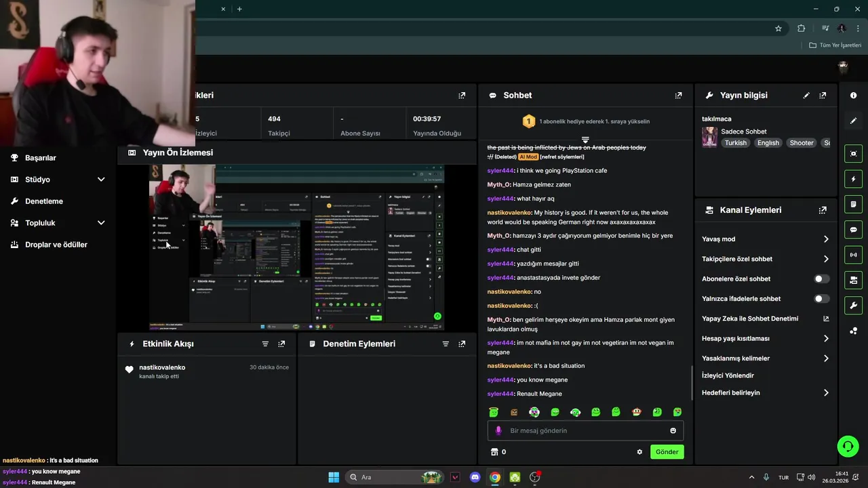
Task: Click the stream preview video
Action: (296, 247)
